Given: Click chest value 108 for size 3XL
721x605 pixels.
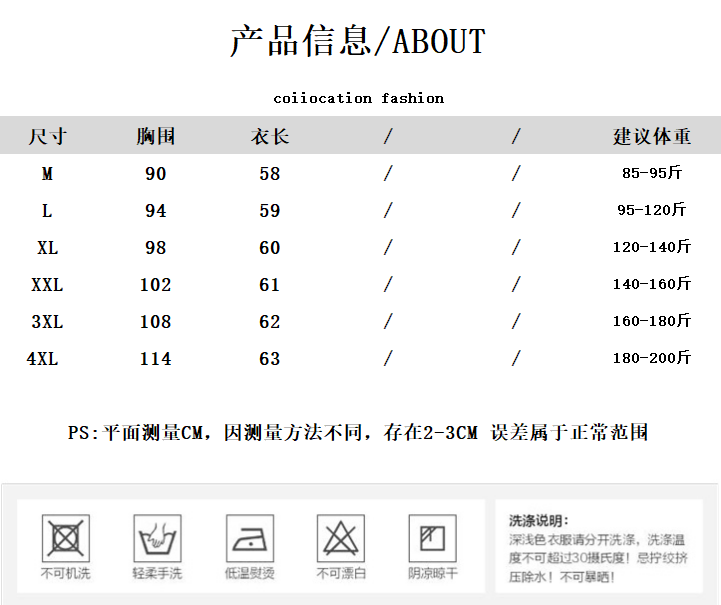Looking at the screenshot, I should click(155, 322).
